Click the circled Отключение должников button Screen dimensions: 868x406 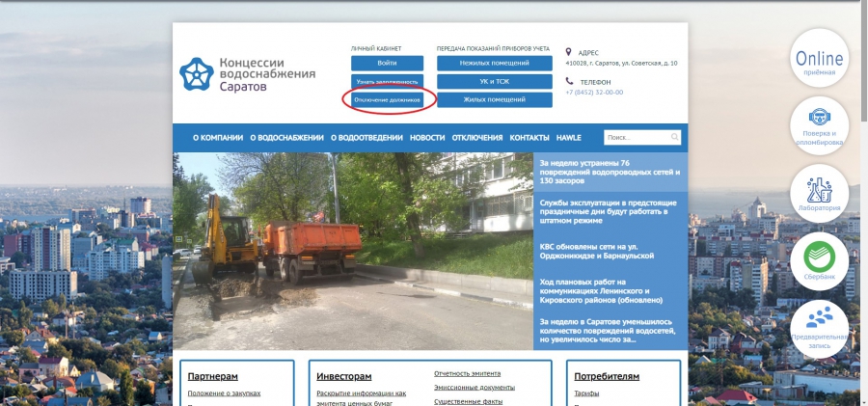click(x=387, y=99)
